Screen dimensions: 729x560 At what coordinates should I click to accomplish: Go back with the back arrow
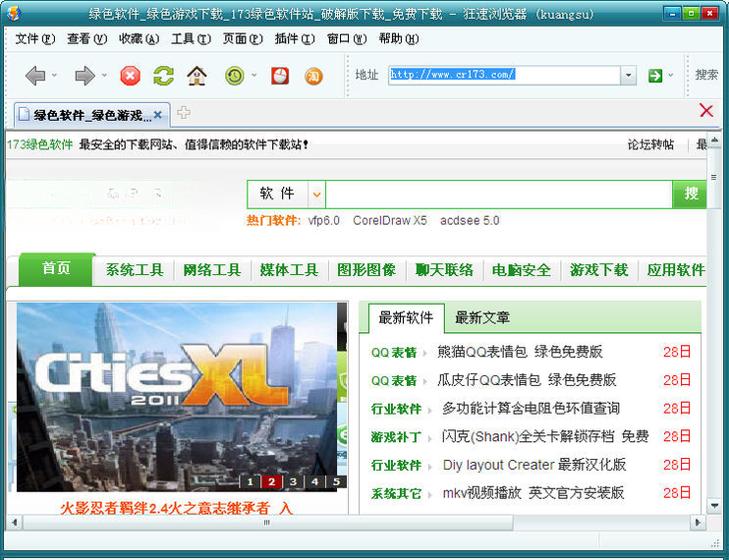click(x=34, y=76)
